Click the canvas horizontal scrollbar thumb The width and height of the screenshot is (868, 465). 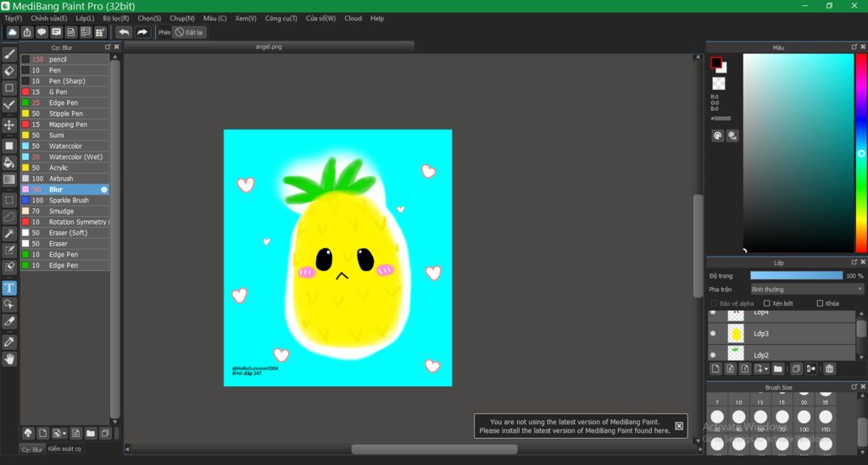coord(434,450)
